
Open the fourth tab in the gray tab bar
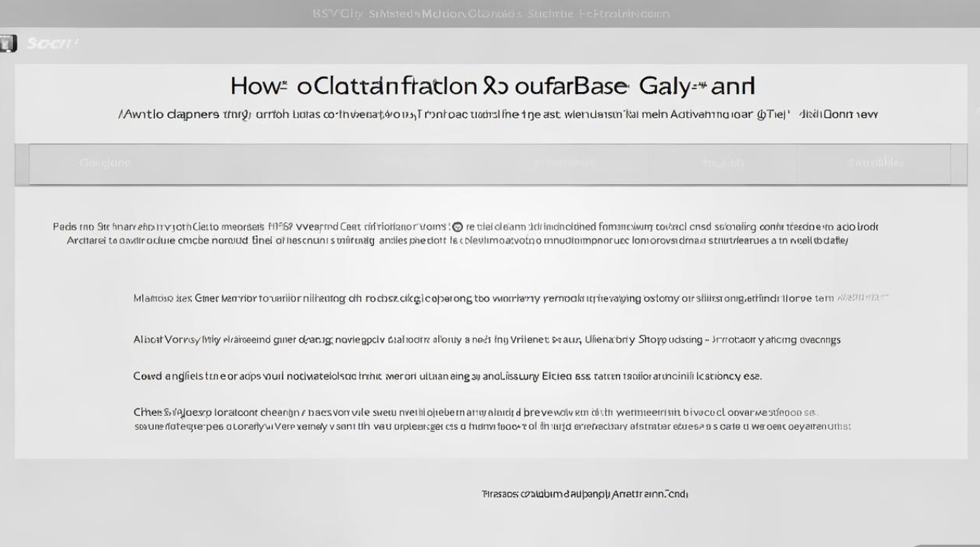point(723,163)
